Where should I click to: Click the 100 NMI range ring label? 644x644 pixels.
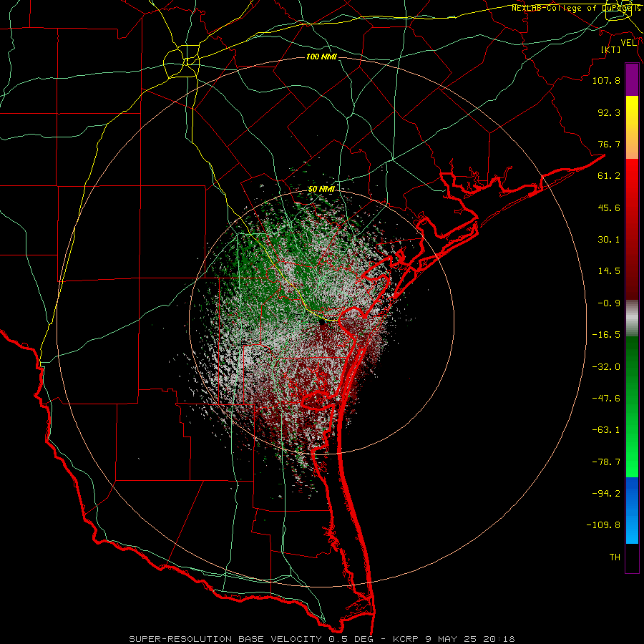point(321,57)
